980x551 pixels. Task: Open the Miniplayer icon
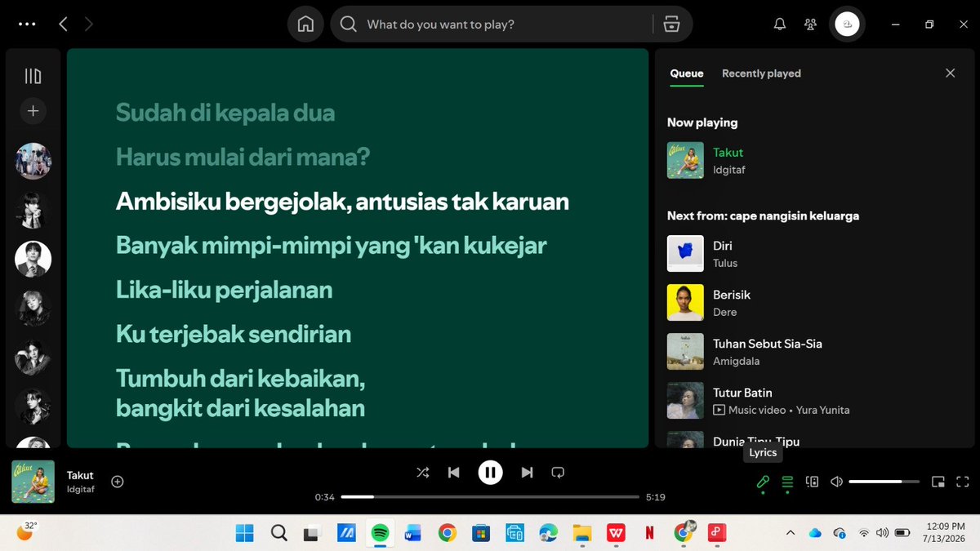pyautogui.click(x=938, y=482)
